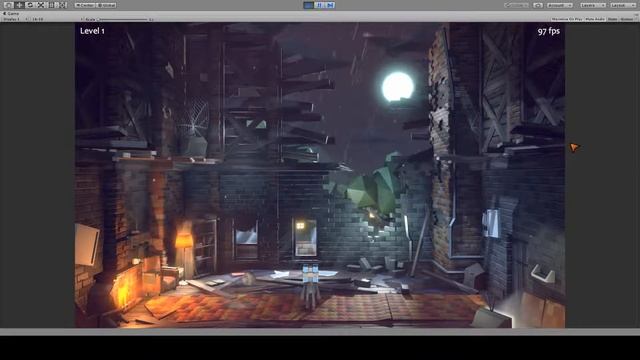The width and height of the screenshot is (640, 360).
Task: Select the Move tool
Action: click(19, 5)
